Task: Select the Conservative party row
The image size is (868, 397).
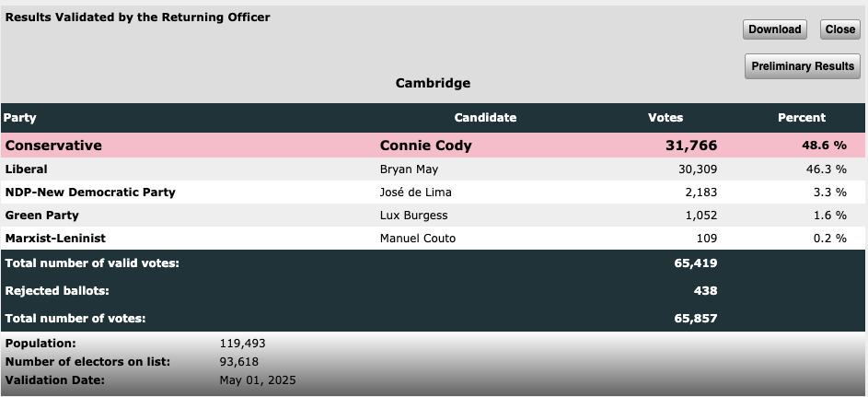Action: pyautogui.click(x=433, y=145)
